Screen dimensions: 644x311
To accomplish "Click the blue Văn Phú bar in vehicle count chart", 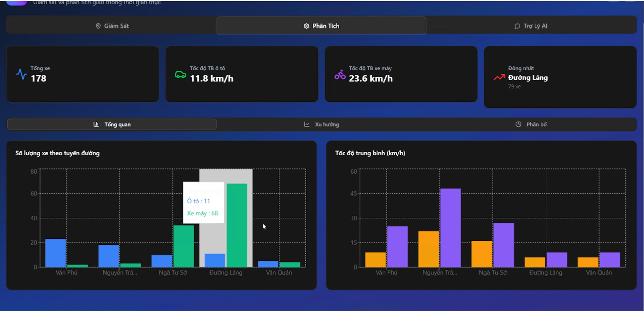I will [56, 253].
